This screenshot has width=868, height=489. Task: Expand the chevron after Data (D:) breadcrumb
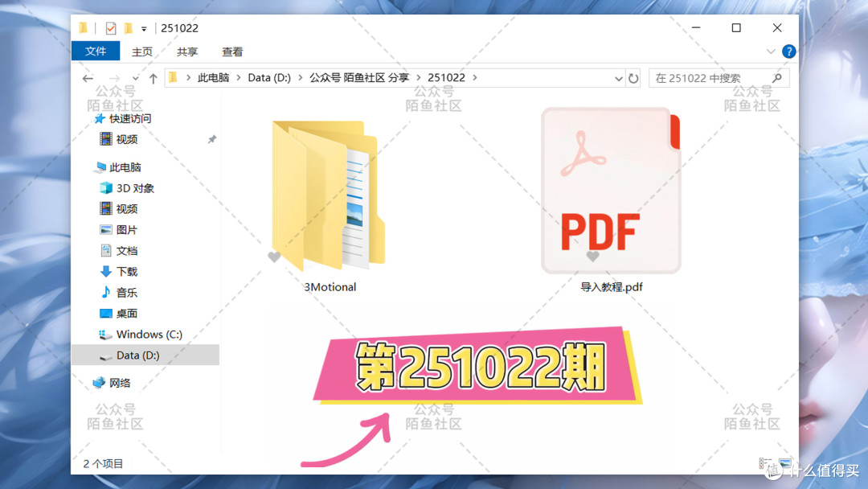tap(300, 77)
